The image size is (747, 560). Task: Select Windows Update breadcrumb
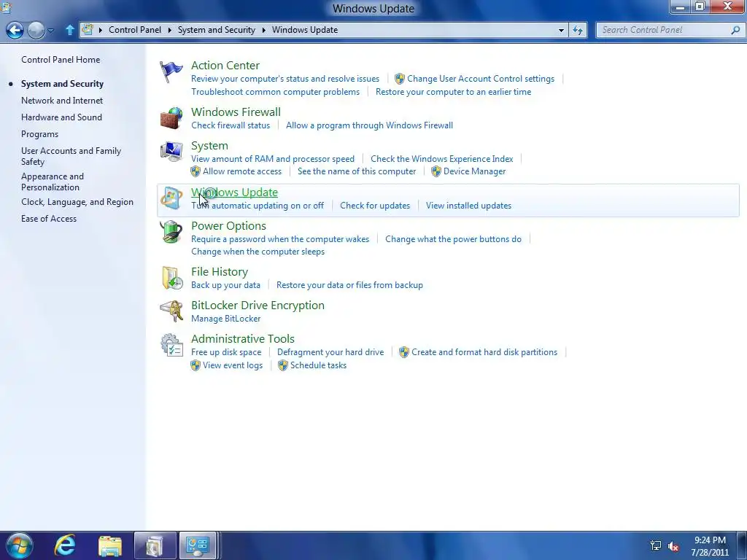305,29
